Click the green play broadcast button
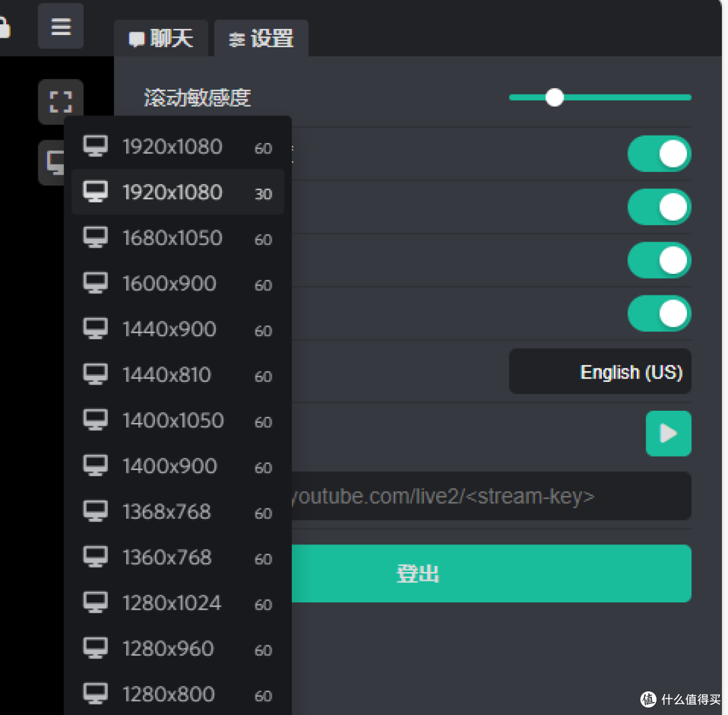Screen dimensions: 728x715 [669, 434]
